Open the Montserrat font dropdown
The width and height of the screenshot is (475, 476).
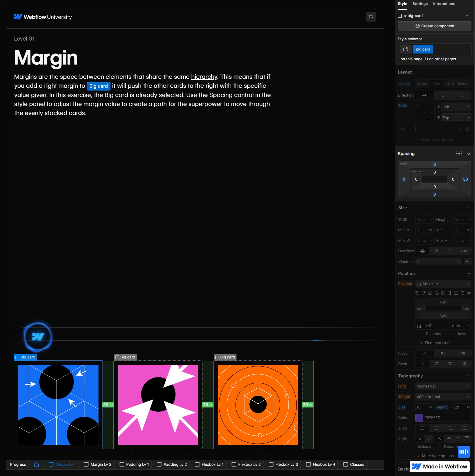pos(443,386)
